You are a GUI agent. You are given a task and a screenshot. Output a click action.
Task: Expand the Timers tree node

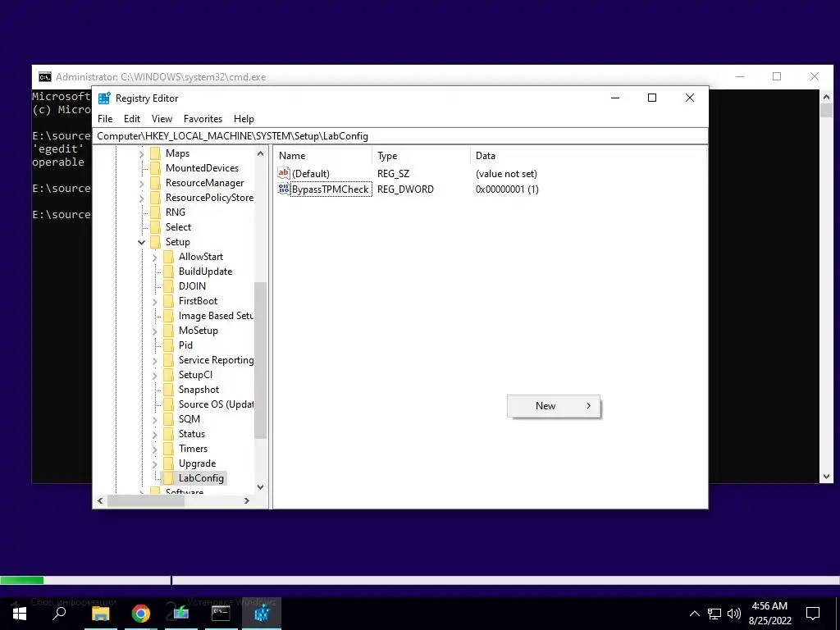pyautogui.click(x=155, y=449)
